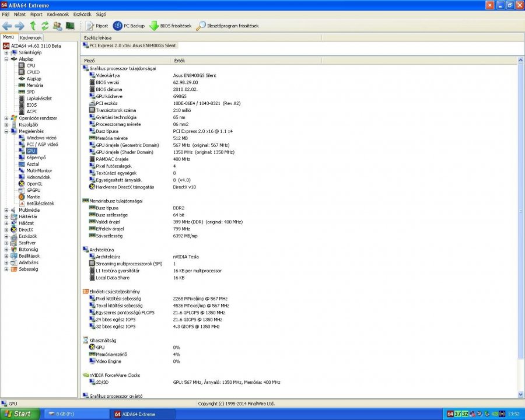Viewport: 525px width, 420px height.
Task: Expand the Operációs rendszer node
Action: coord(6,118)
